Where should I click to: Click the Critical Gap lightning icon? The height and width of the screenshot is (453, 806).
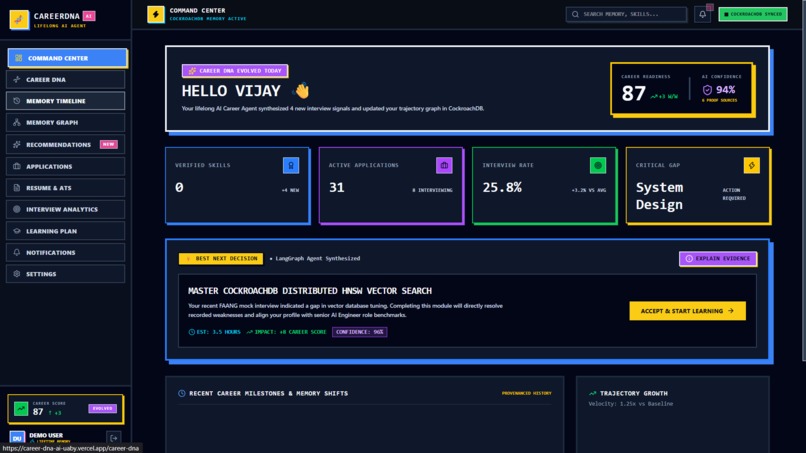pyautogui.click(x=752, y=166)
